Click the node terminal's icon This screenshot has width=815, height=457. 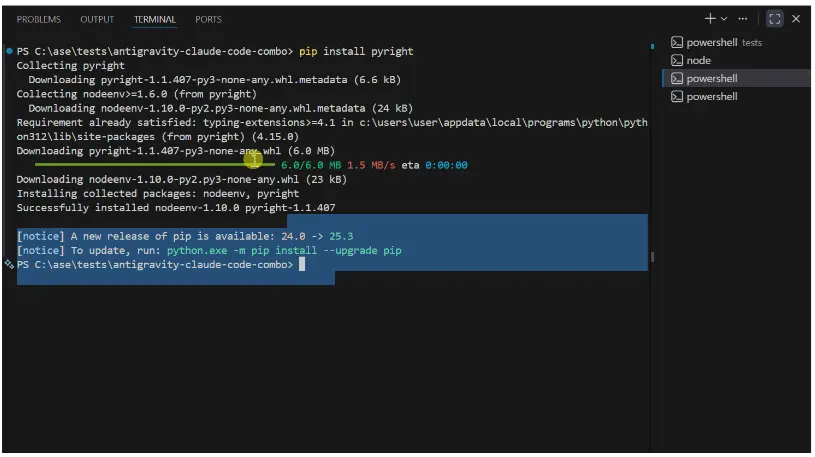coord(677,61)
